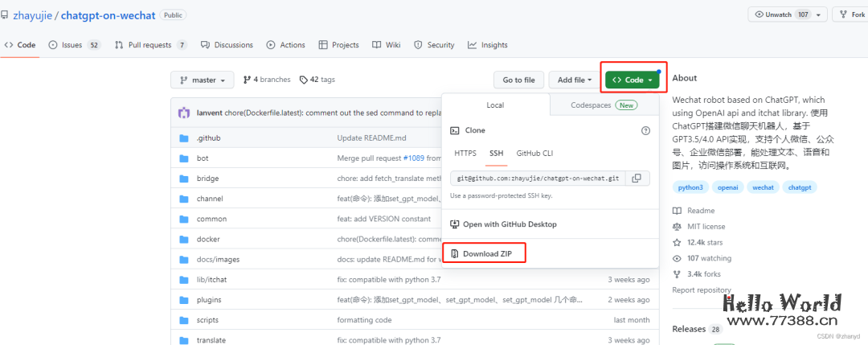Click the terminal icon next to Clone
The image size is (868, 345).
pyautogui.click(x=454, y=131)
